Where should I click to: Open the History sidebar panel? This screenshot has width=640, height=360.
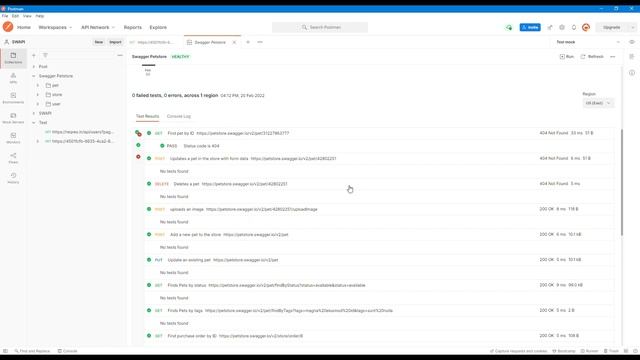click(x=13, y=178)
